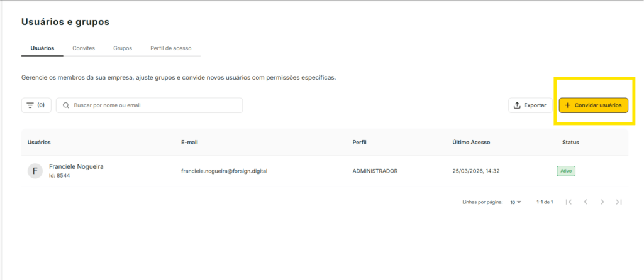Image resolution: width=644 pixels, height=280 pixels.
Task: Sort by the Último Acesso column header
Action: pos(471,143)
